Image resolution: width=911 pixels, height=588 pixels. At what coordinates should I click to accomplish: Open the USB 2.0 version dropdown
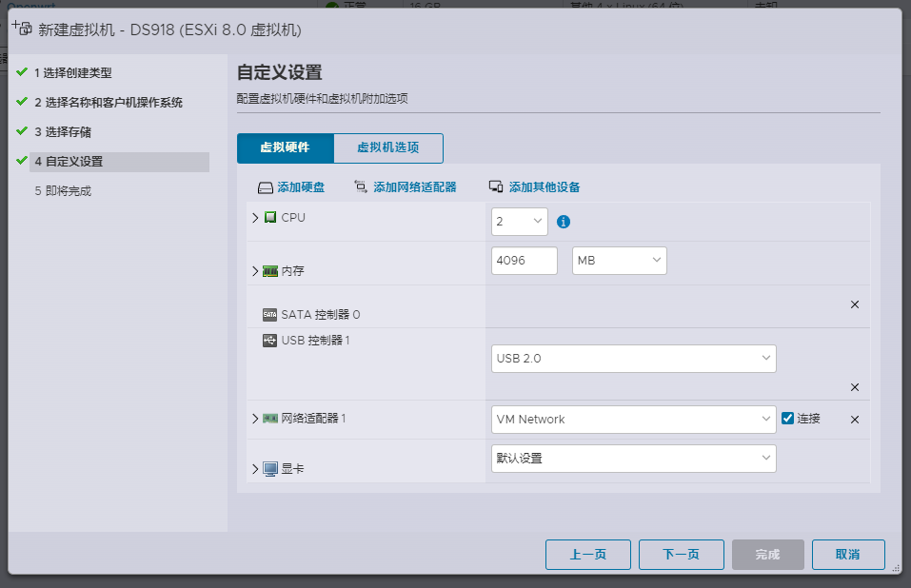pyautogui.click(x=633, y=358)
